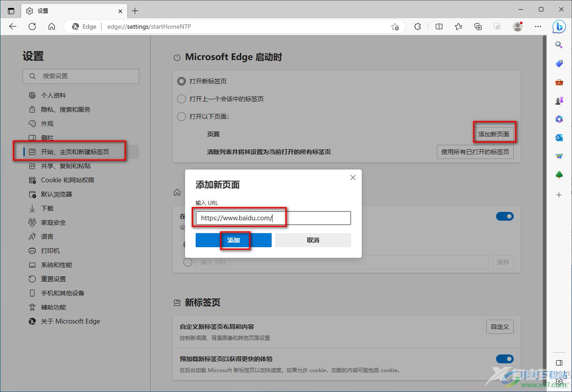Open 打印机 settings
Viewport: 572px width, 392px height.
[x=50, y=251]
